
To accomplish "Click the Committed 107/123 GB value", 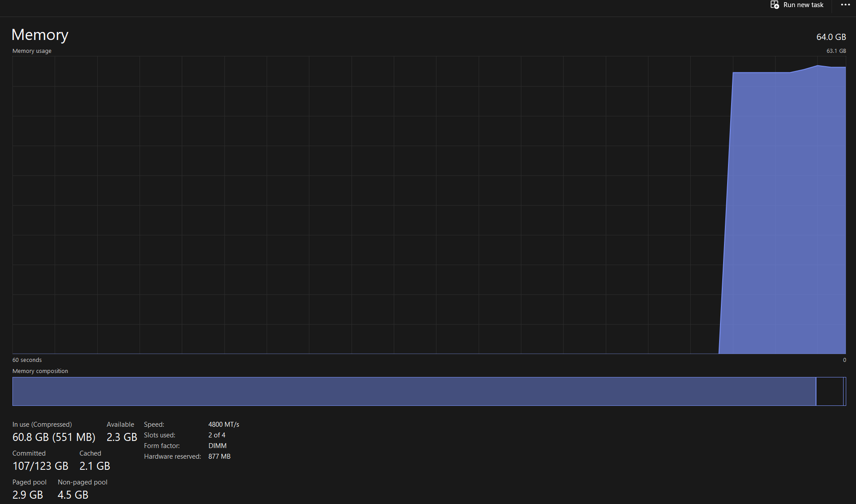I will coord(40,466).
